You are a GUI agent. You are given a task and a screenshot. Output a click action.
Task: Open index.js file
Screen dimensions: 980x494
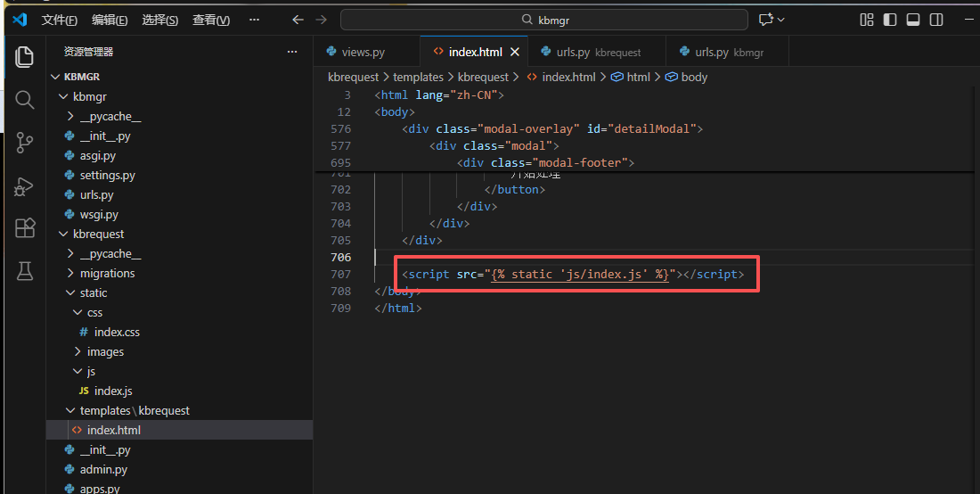pyautogui.click(x=113, y=391)
